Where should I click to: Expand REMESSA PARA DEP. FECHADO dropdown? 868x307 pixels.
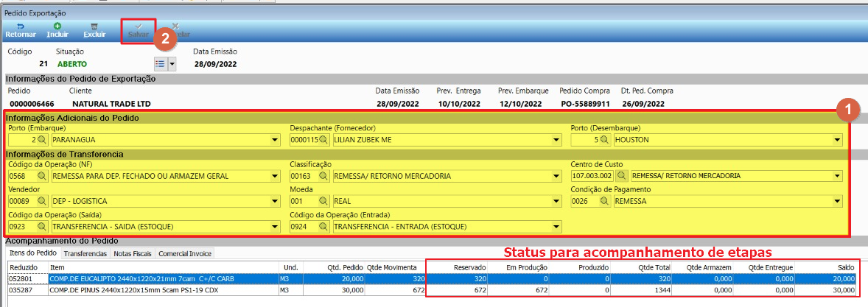click(x=275, y=177)
